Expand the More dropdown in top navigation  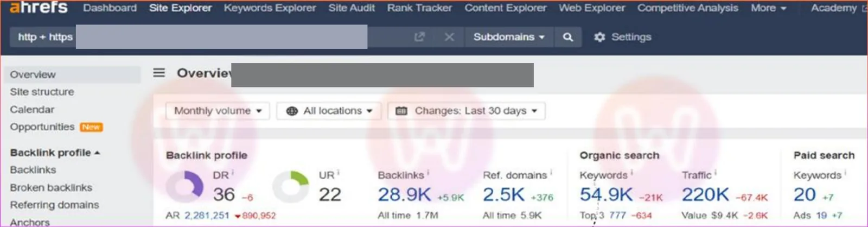coord(768,8)
